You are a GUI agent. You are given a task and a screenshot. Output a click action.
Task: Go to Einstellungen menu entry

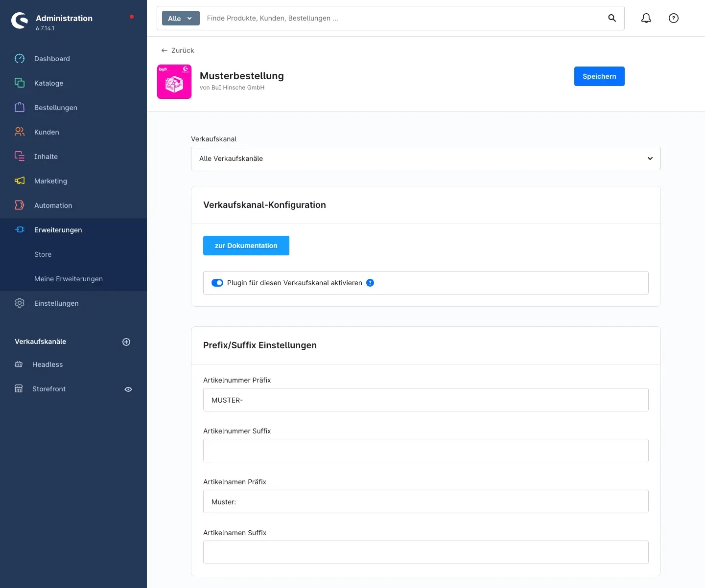coord(56,303)
